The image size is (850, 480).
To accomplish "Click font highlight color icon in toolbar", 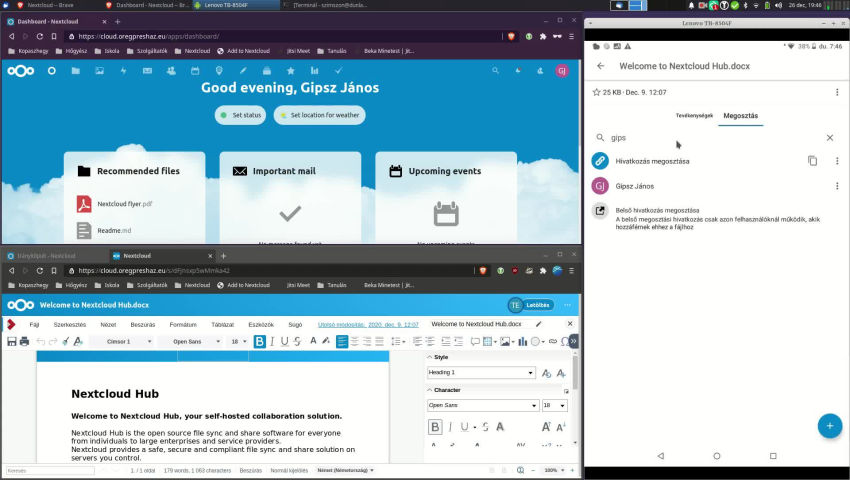I will [x=326, y=341].
